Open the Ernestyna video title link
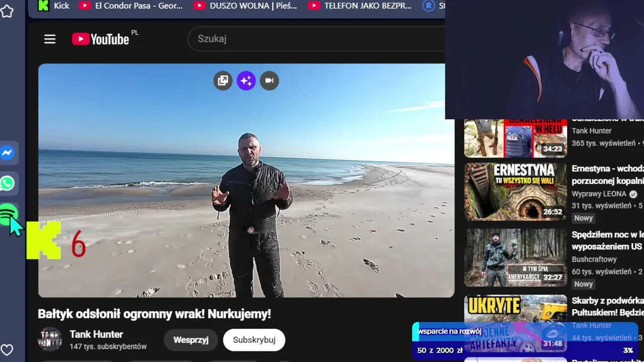The width and height of the screenshot is (644, 362). (x=608, y=174)
